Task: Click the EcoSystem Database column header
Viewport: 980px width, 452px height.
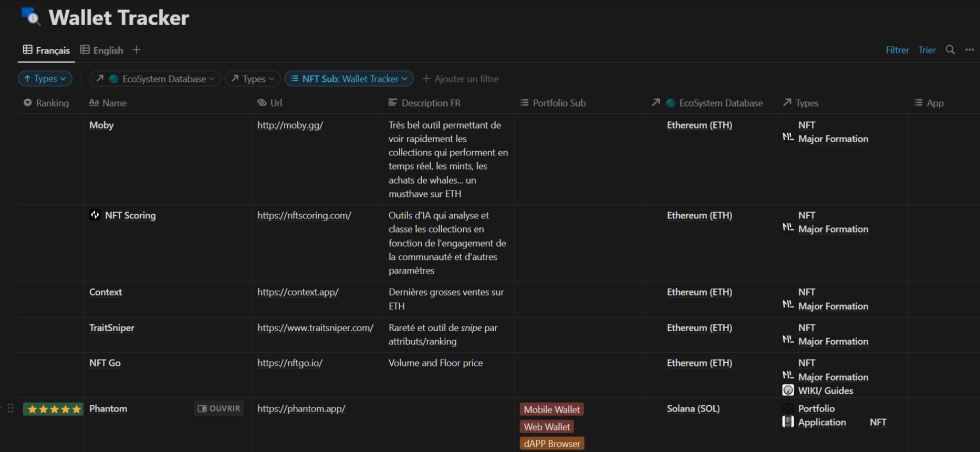Action: coord(707,103)
